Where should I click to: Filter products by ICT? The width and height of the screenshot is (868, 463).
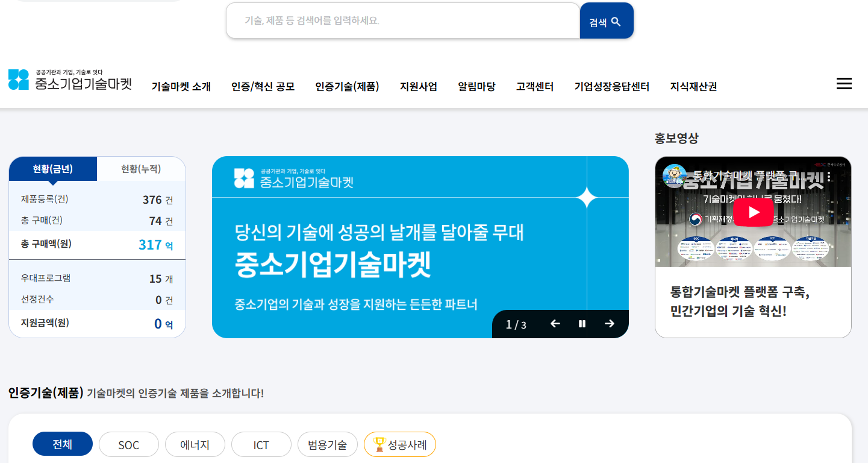[x=261, y=445]
